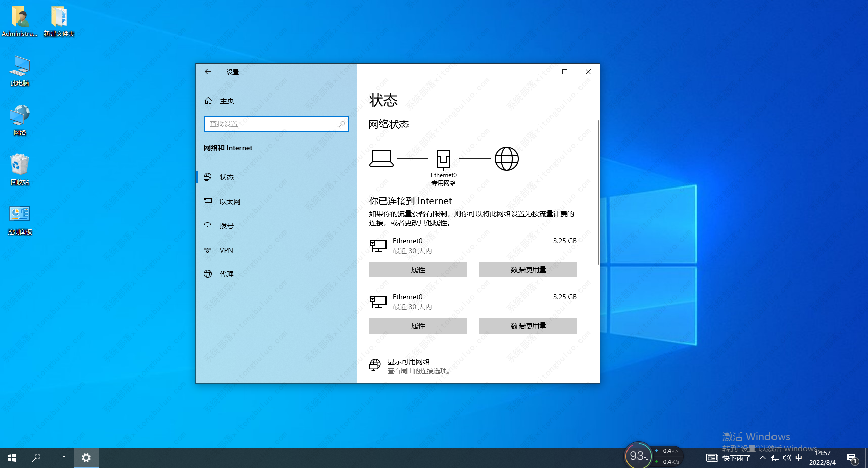This screenshot has width=868, height=468.
Task: Click the globe icon beside 代理
Action: [x=208, y=274]
